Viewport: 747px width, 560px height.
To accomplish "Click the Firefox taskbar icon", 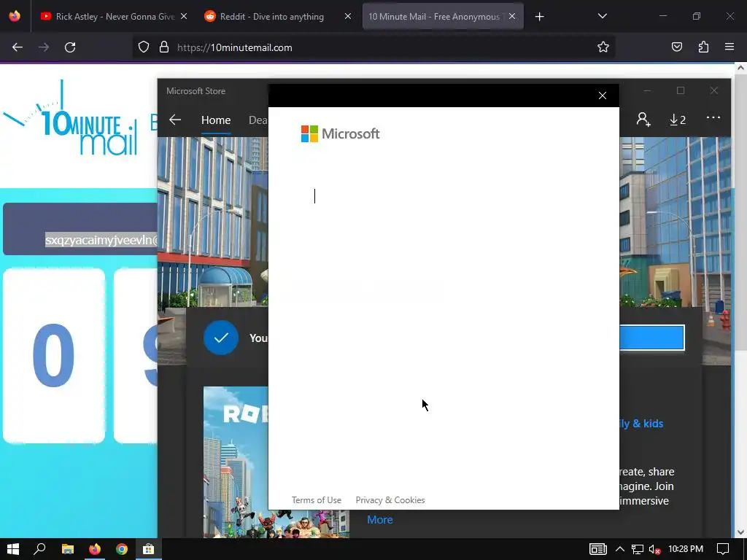I will pyautogui.click(x=94, y=549).
